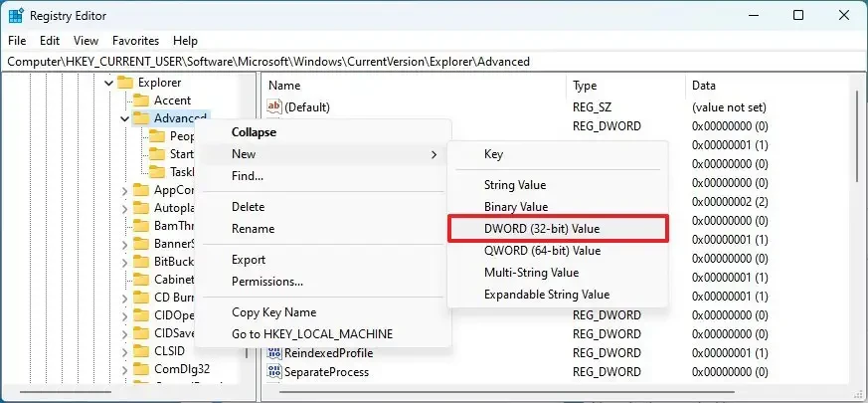Image resolution: width=868 pixels, height=403 pixels.
Task: Click the SeparateProcess DWORD value icon
Action: (275, 372)
